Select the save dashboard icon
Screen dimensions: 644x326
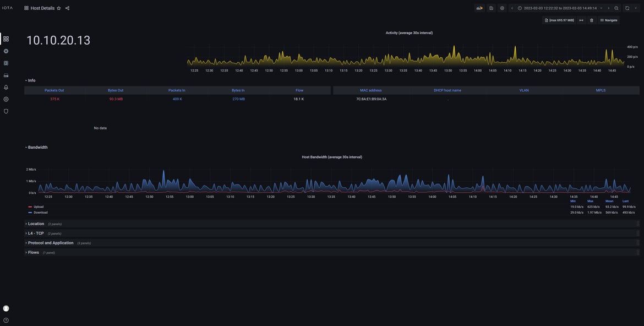(490, 7)
